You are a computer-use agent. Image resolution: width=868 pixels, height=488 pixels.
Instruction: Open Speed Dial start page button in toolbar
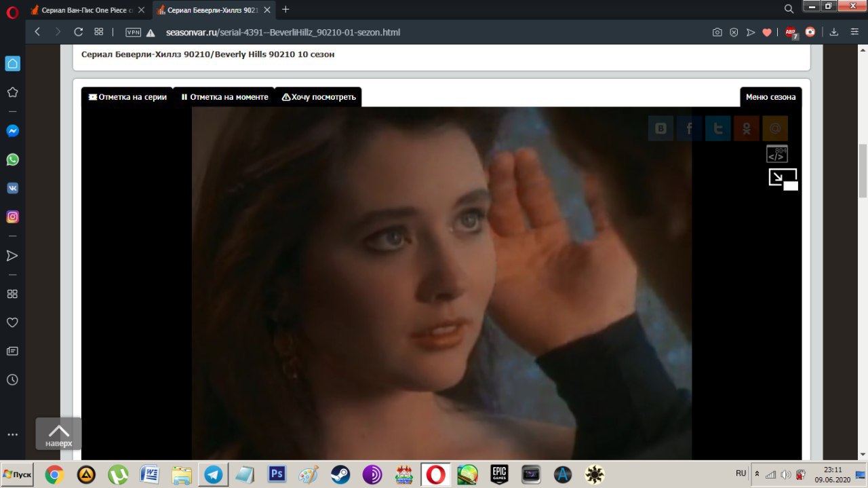(x=98, y=32)
